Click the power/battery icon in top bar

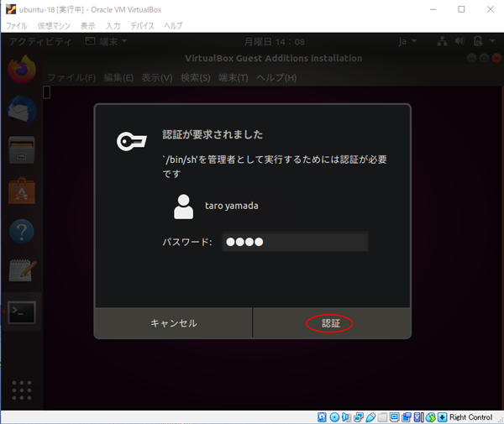tap(478, 41)
